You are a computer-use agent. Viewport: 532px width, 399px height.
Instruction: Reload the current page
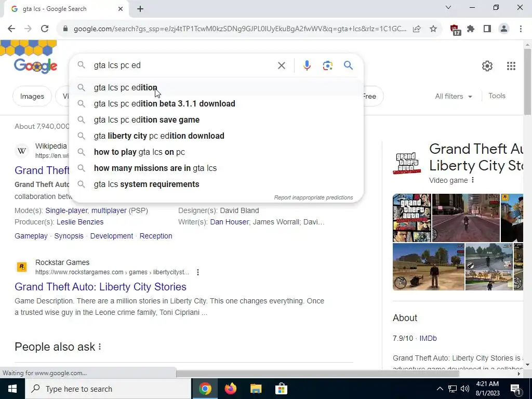(x=45, y=29)
